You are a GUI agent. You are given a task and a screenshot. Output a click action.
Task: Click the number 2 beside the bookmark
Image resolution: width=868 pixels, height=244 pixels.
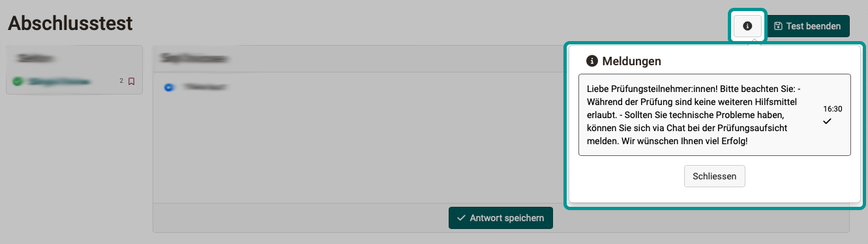tap(121, 81)
